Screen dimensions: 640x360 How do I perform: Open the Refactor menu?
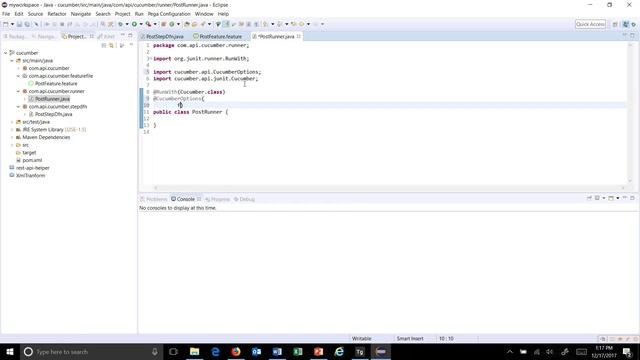click(x=57, y=14)
